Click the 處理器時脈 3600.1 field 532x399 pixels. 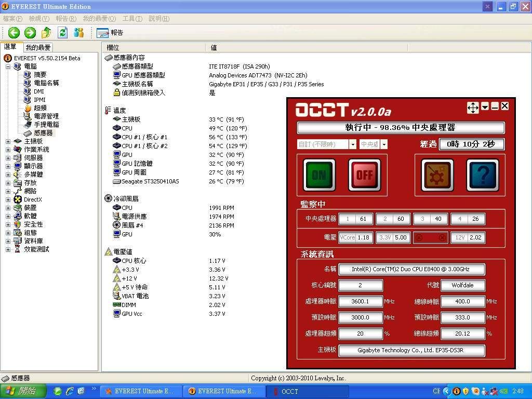point(361,301)
